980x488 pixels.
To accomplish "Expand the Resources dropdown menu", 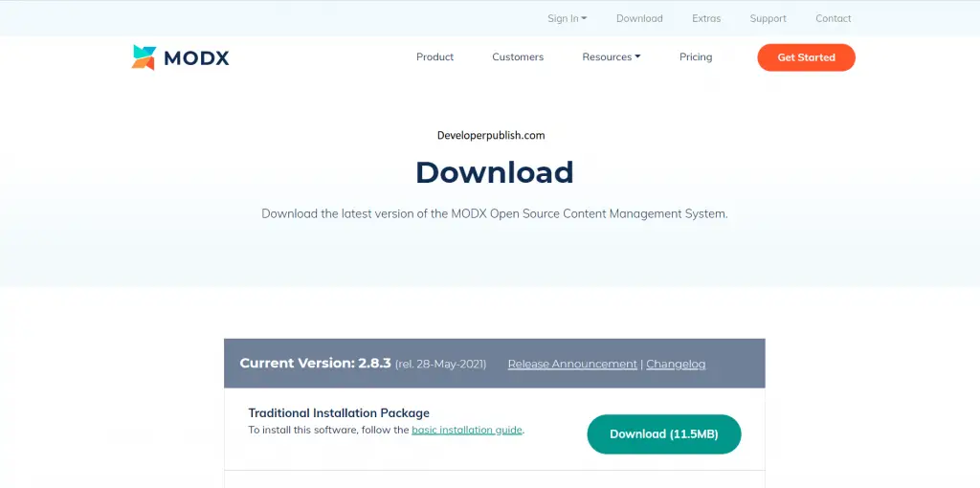I will [x=612, y=56].
